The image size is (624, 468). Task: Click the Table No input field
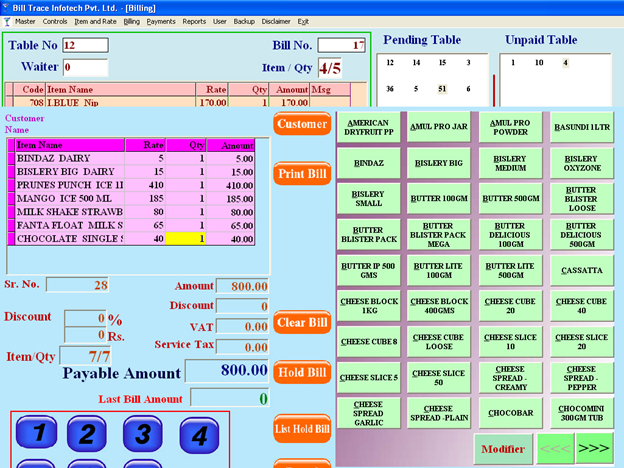85,45
